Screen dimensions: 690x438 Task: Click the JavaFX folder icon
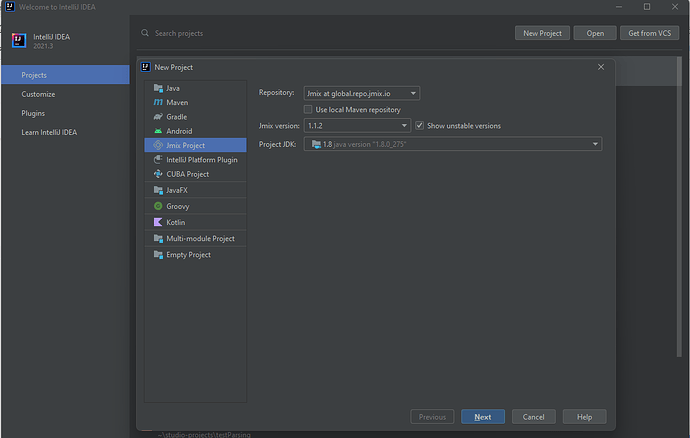[158, 190]
